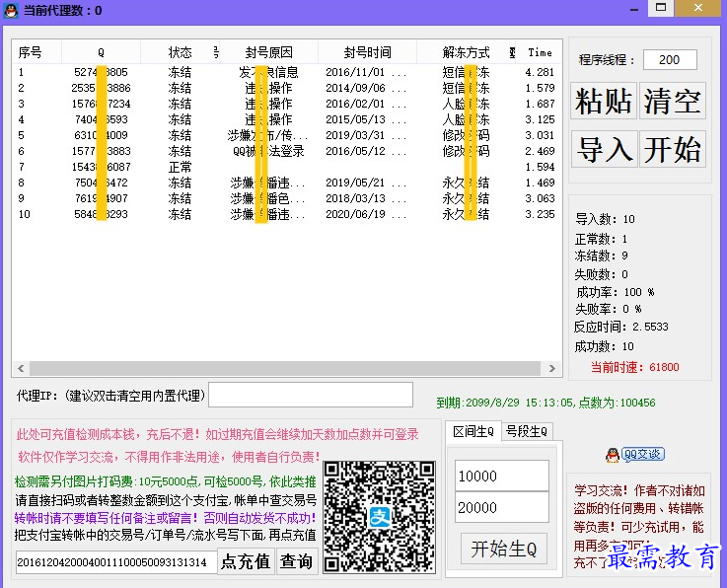This screenshot has height=588, width=727.
Task: Click the Time column header
Action: click(x=540, y=52)
